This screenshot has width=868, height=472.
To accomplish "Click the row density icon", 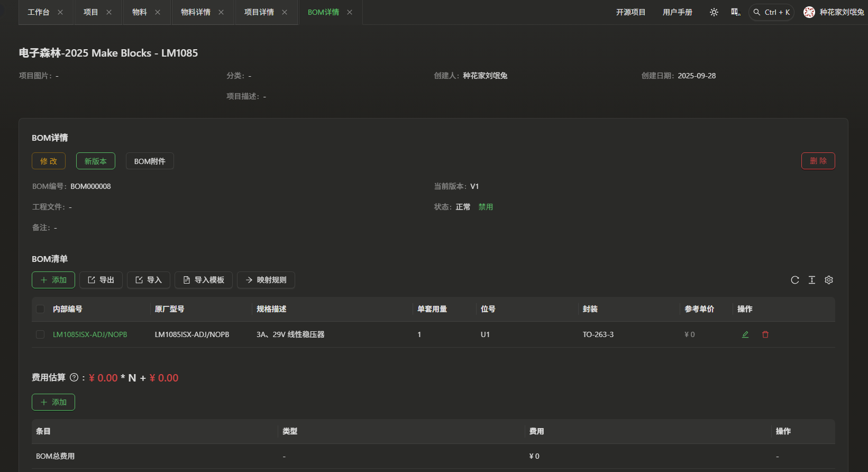I will (812, 280).
